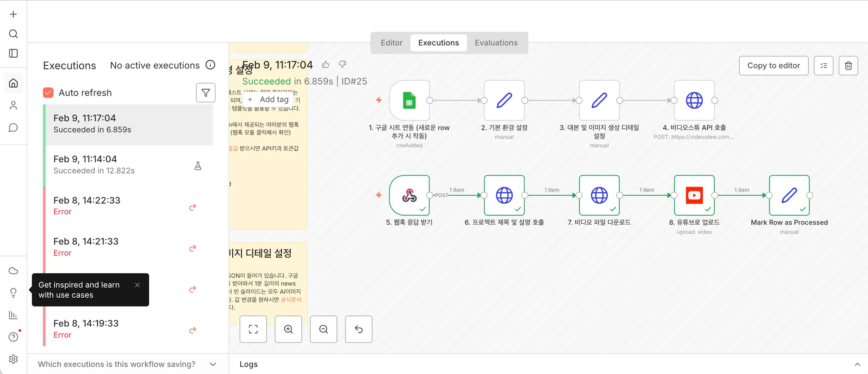Expand 'Which executions is this workflow saving?'
Screen dimensions: 868x374
point(213,364)
